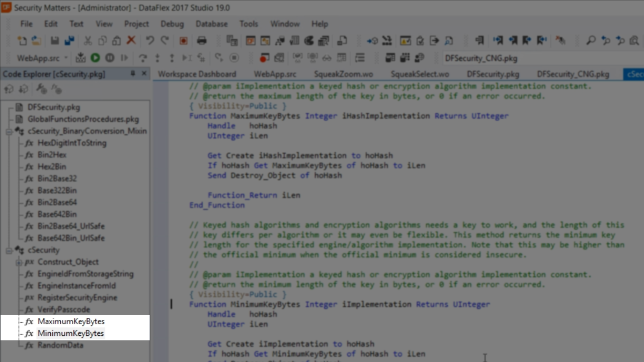Select MinimumKeyBytes in Code Explorer
This screenshot has height=362, width=644.
[x=70, y=333]
